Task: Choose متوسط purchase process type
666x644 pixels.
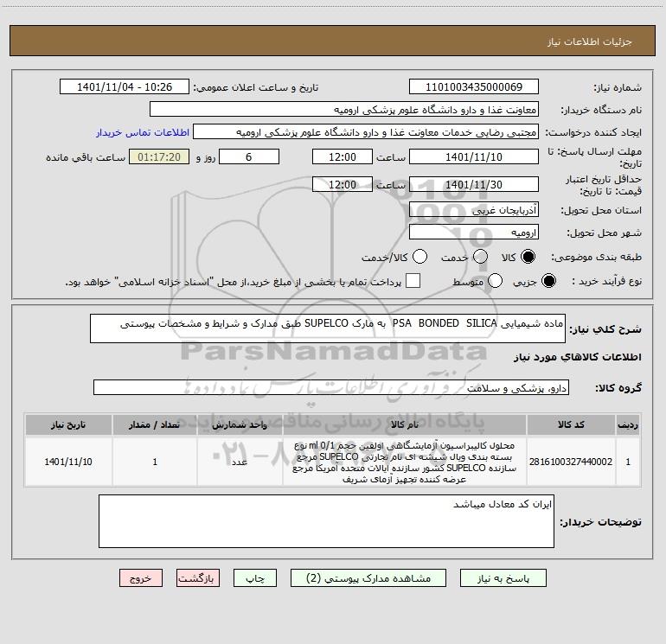Action: click(x=495, y=281)
